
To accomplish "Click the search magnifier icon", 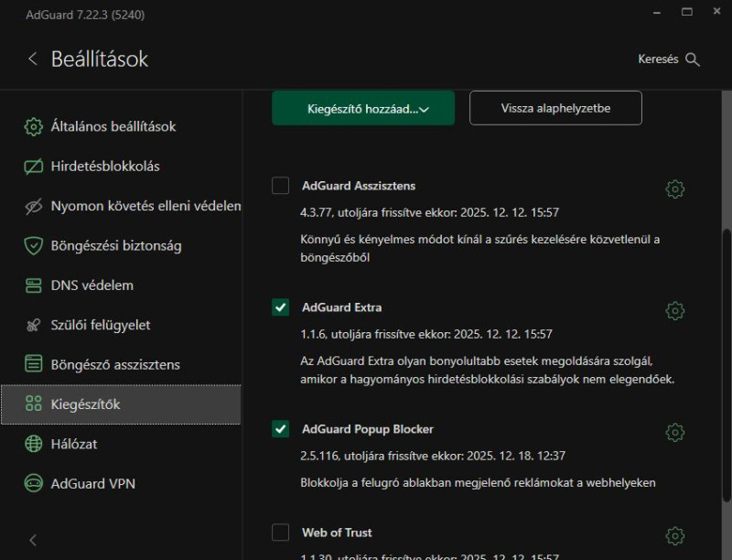I will [693, 59].
